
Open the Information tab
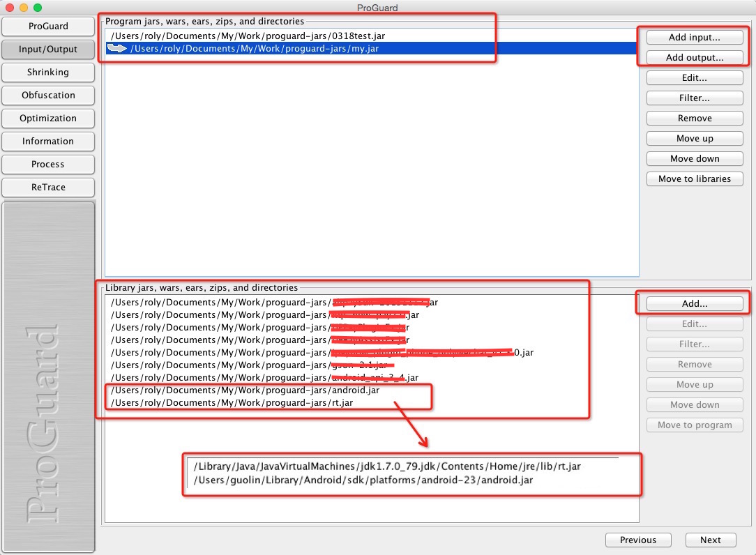[x=47, y=142]
